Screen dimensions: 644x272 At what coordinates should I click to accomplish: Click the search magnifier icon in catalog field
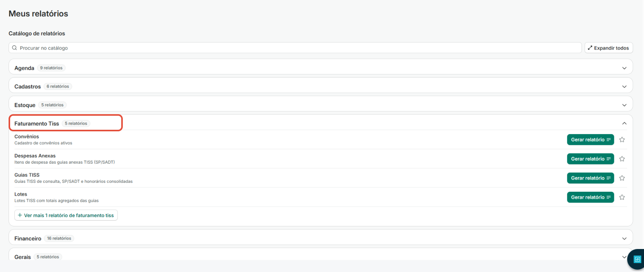coord(14,48)
